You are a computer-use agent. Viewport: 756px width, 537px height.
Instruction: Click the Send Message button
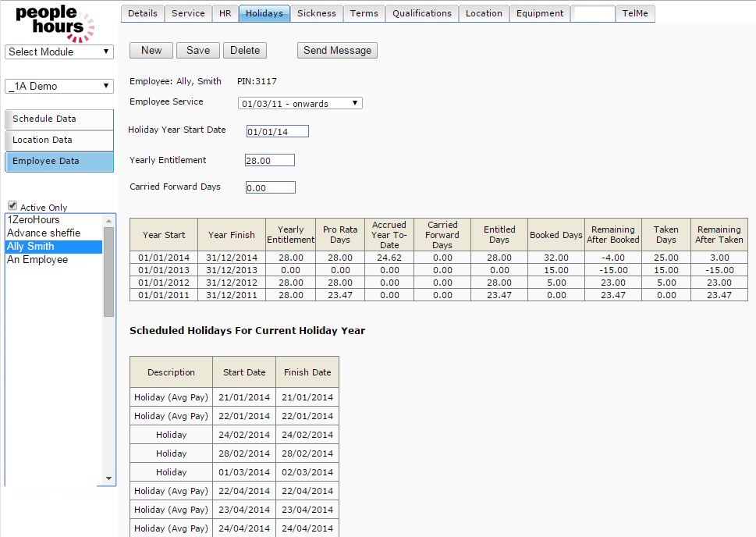click(337, 50)
